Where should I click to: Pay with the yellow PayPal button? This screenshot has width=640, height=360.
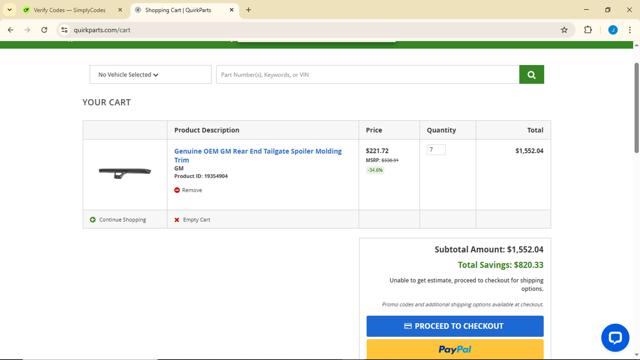pos(455,349)
